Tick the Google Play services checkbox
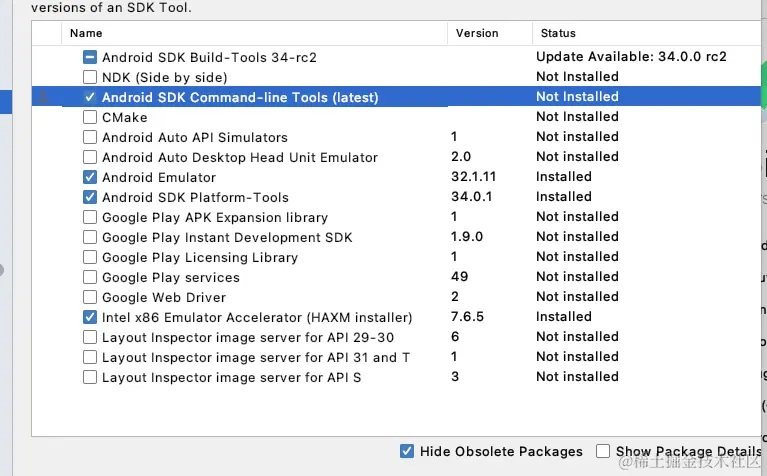The height and width of the screenshot is (476, 767). 90,277
